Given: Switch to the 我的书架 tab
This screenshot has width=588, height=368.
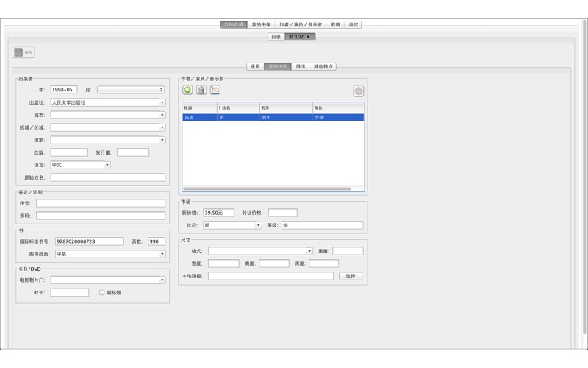Looking at the screenshot, I should [x=261, y=25].
